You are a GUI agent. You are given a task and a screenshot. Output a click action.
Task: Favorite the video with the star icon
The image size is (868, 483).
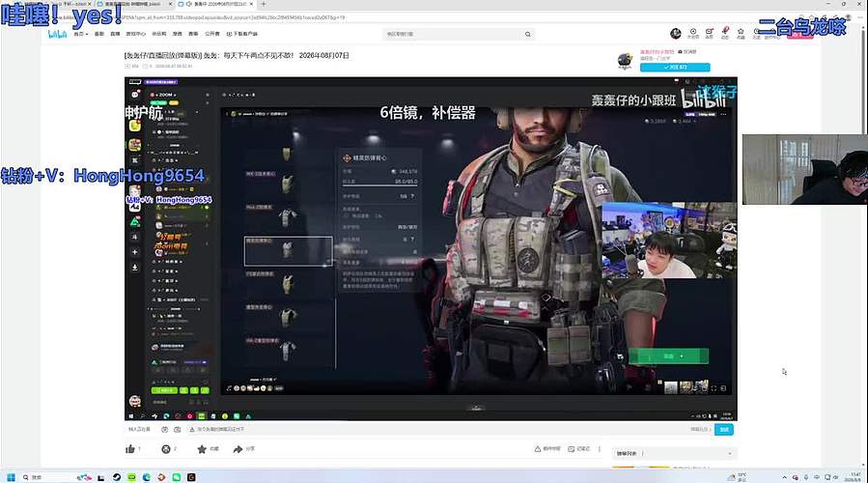tap(202, 449)
